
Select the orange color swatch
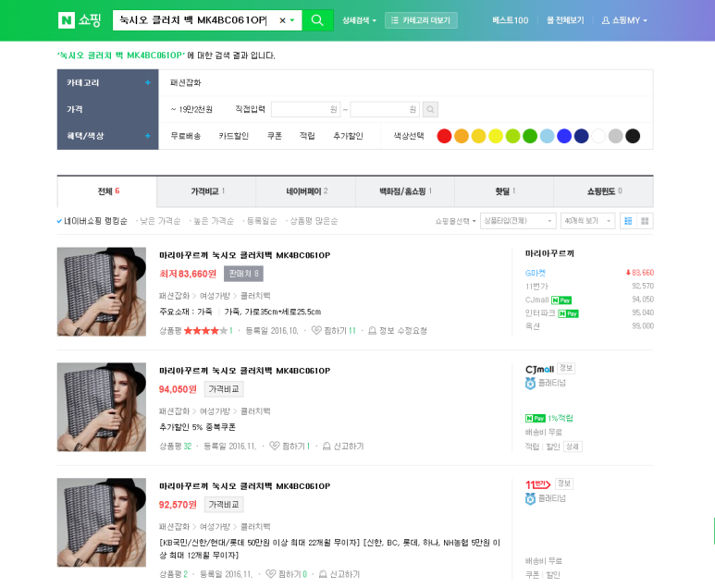pos(462,136)
